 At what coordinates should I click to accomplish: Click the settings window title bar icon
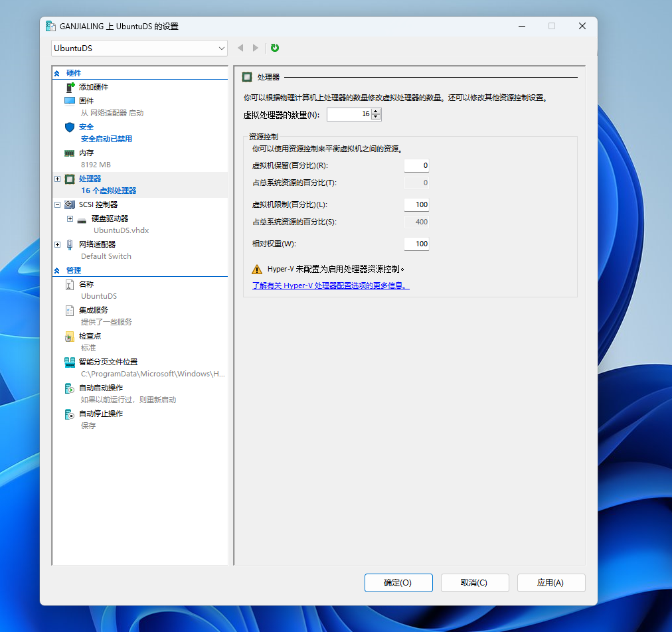point(50,26)
